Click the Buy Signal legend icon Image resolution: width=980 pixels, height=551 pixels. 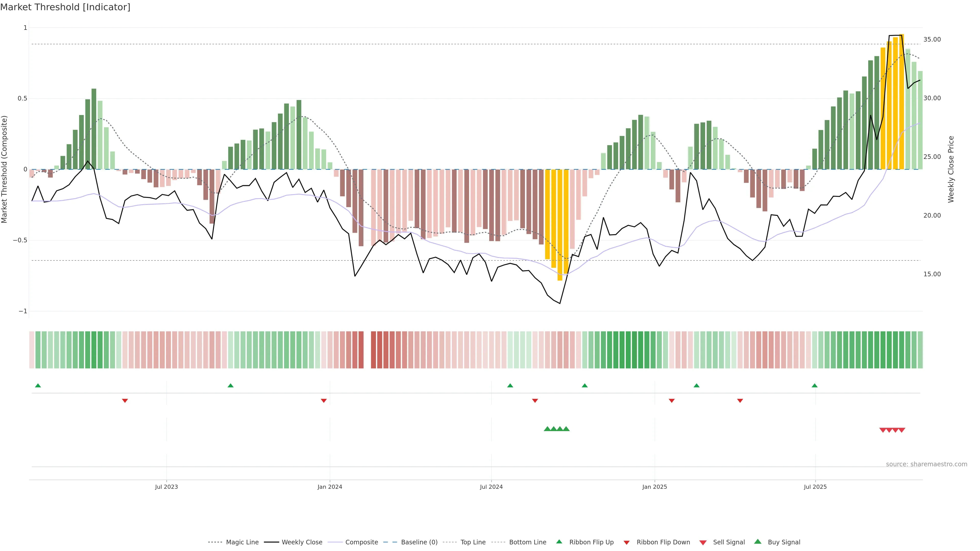click(x=758, y=542)
